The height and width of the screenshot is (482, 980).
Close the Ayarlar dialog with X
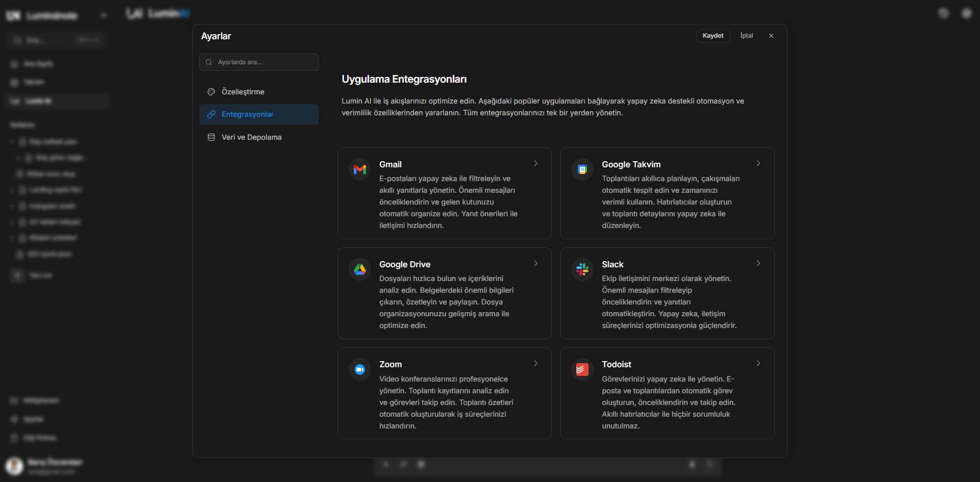771,36
